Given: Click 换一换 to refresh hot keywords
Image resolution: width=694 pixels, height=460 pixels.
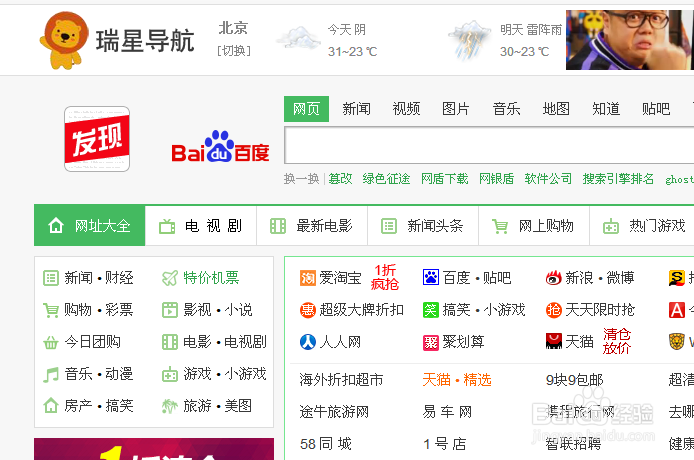Looking at the screenshot, I should [x=302, y=179].
